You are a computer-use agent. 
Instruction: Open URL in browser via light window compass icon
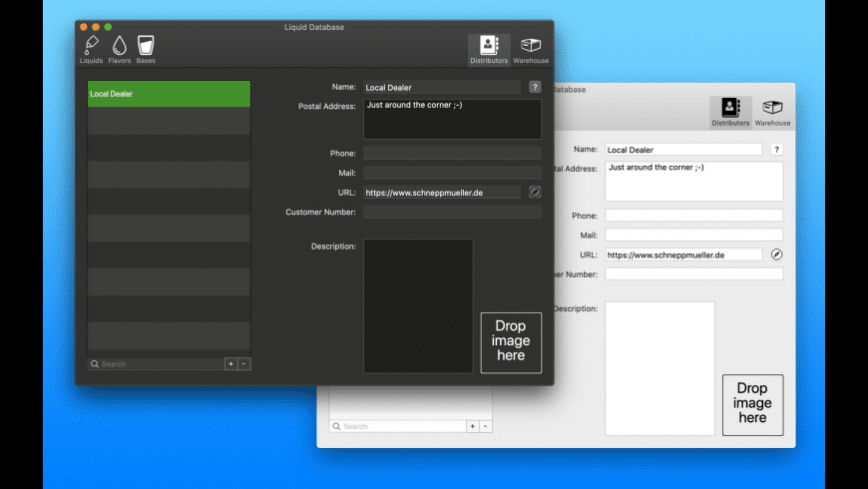pyautogui.click(x=776, y=254)
